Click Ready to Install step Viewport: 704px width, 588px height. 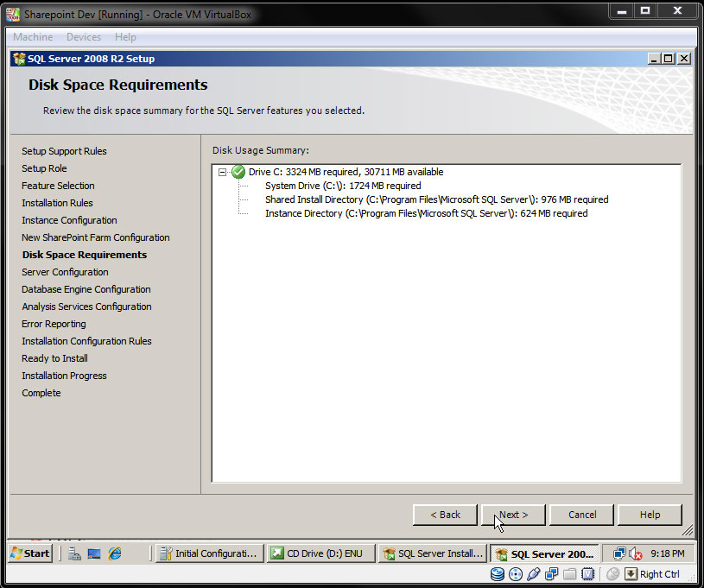click(54, 358)
